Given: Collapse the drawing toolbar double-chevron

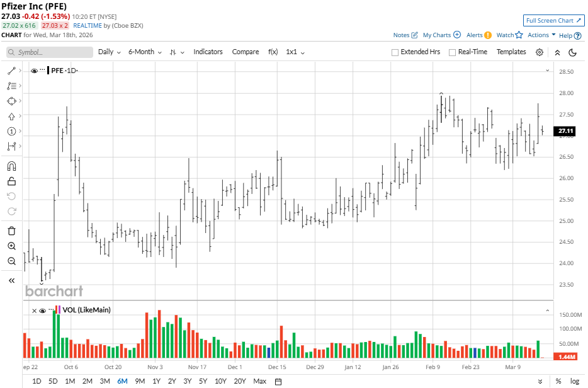Looking at the screenshot, I should 11,281.
